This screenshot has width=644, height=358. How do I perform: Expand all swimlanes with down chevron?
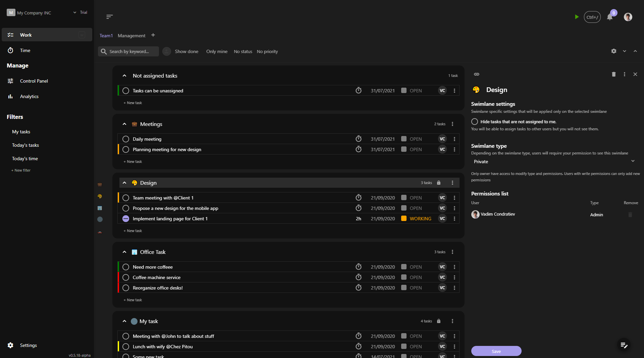[625, 51]
